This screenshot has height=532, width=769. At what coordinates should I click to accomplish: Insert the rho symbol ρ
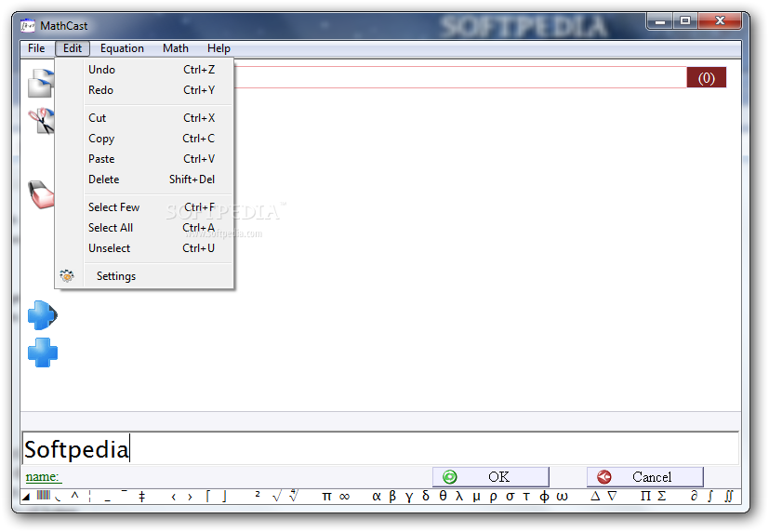coord(493,497)
